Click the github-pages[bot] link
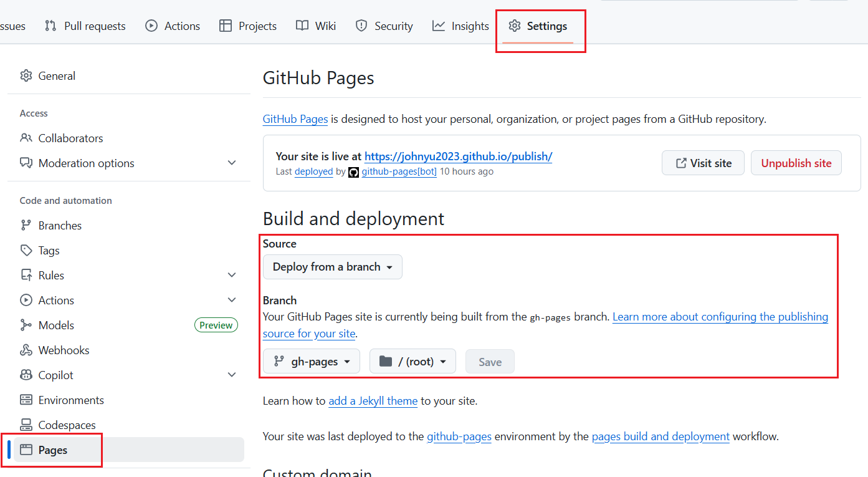 tap(399, 171)
